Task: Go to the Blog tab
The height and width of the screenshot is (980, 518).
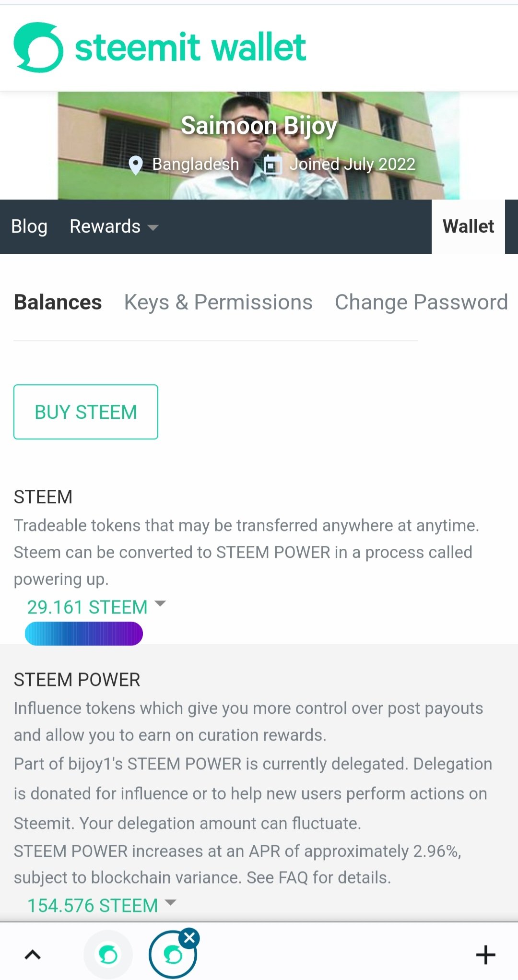Action: coord(29,226)
